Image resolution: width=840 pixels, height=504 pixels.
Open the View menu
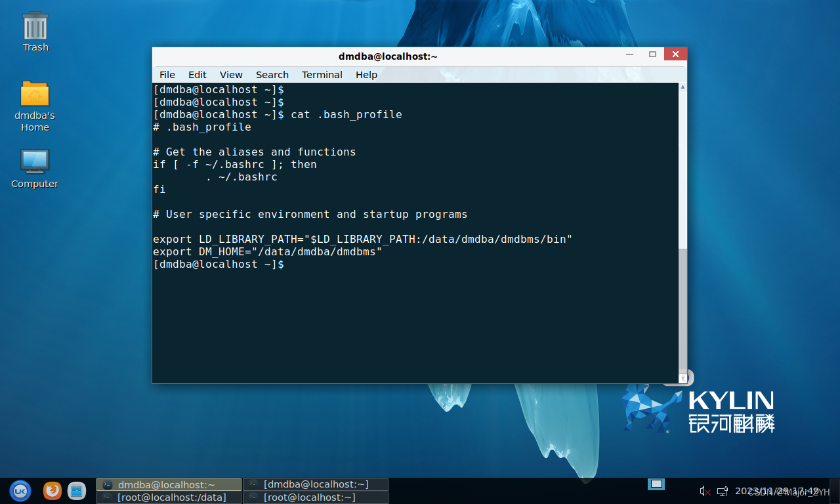point(231,75)
